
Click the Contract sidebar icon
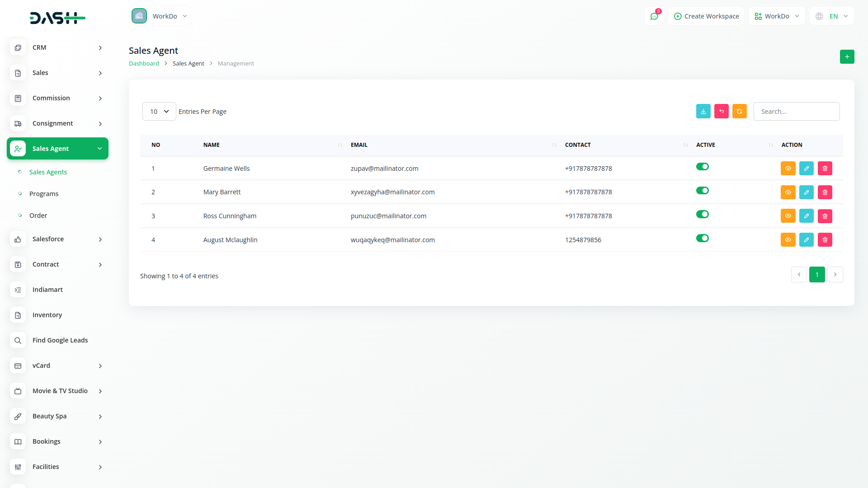(18, 264)
